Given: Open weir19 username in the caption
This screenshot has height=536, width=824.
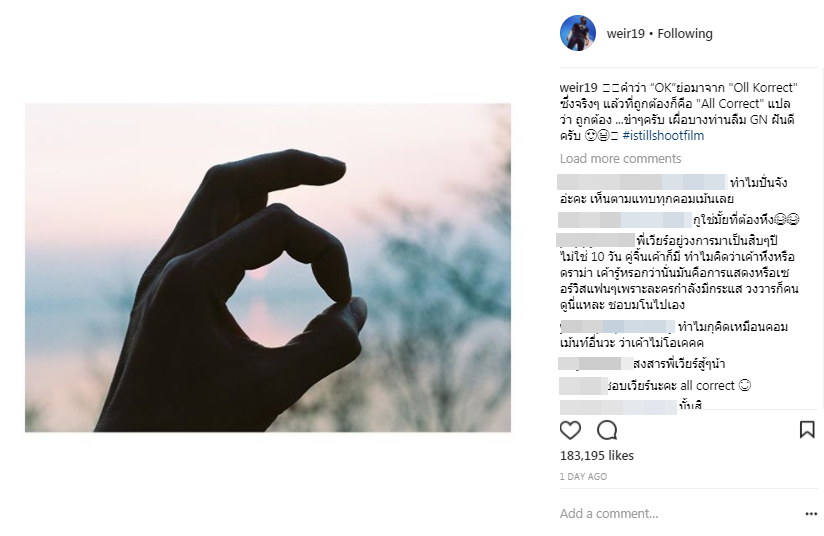Looking at the screenshot, I should (578, 87).
